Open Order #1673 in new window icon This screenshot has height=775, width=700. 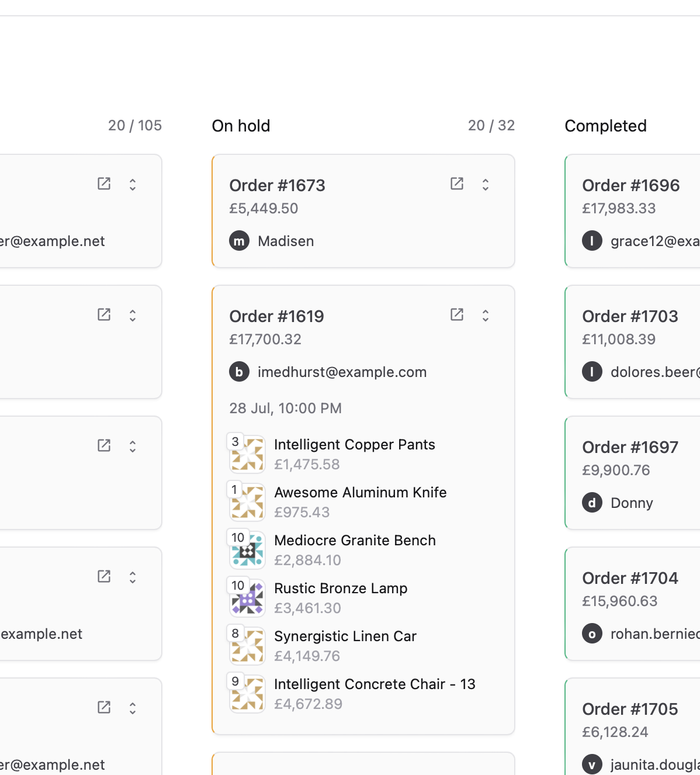[x=457, y=184]
